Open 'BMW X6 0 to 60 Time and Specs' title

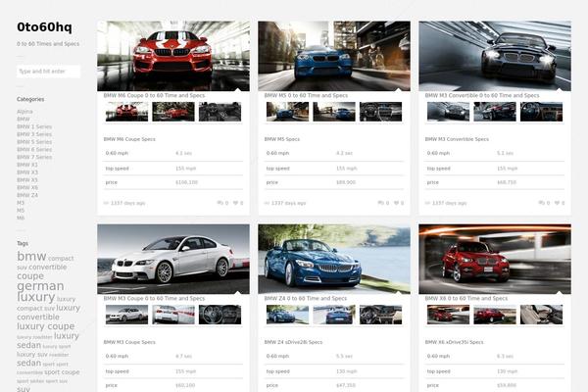tap(466, 298)
